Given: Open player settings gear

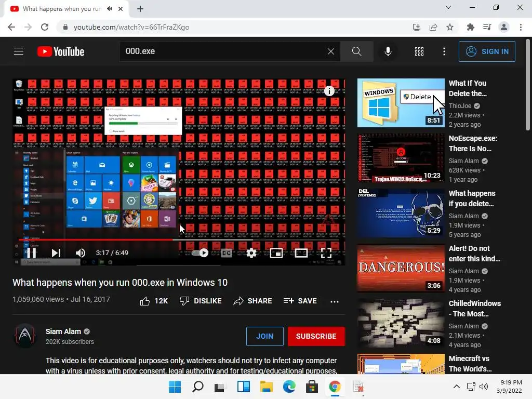Looking at the screenshot, I should 251,253.
